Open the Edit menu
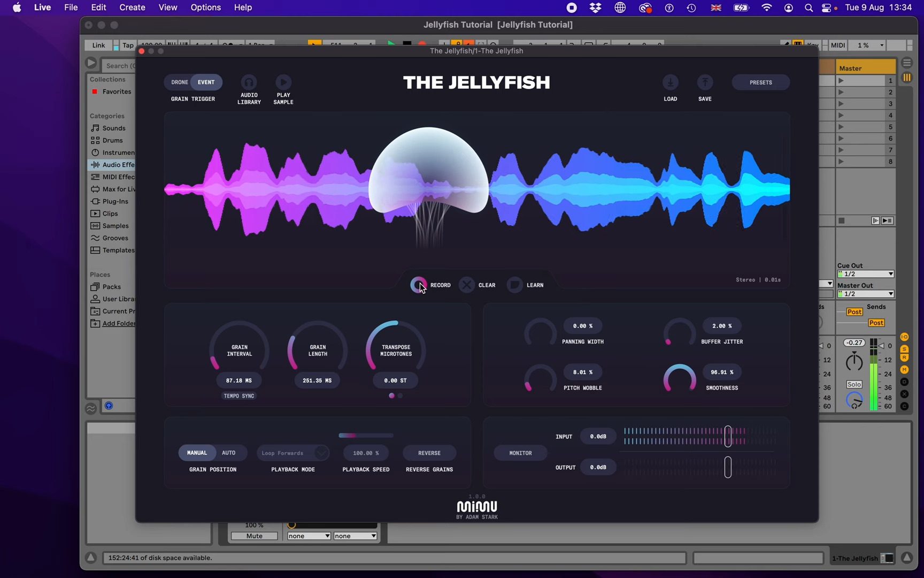924x578 pixels. [x=98, y=7]
